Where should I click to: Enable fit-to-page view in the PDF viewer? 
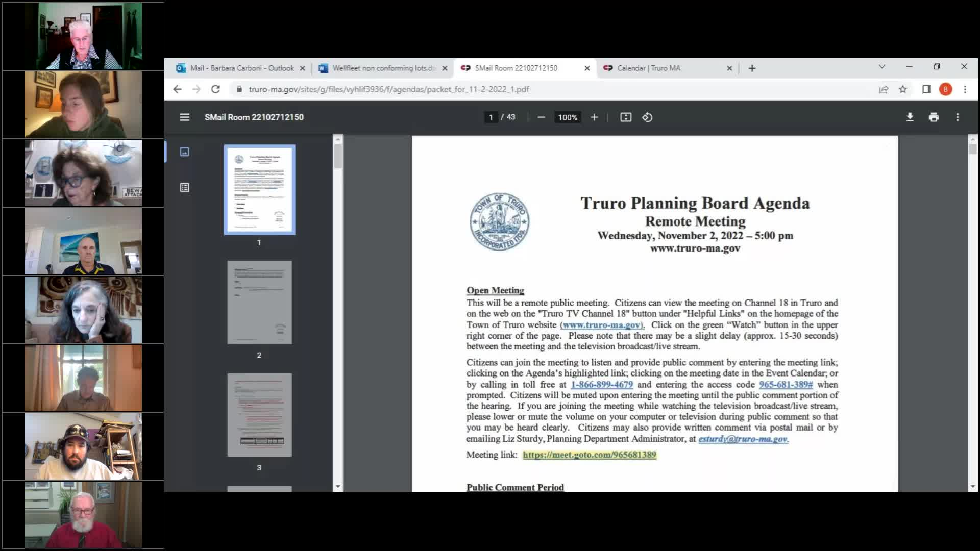coord(625,117)
